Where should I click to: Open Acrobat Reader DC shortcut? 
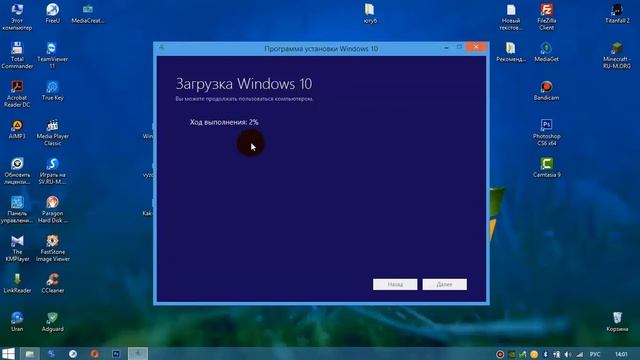point(17,94)
